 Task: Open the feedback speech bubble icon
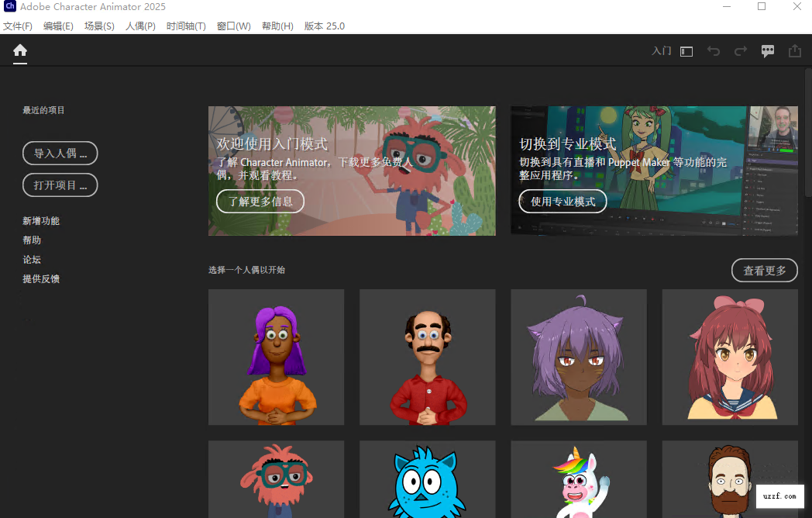(x=767, y=50)
